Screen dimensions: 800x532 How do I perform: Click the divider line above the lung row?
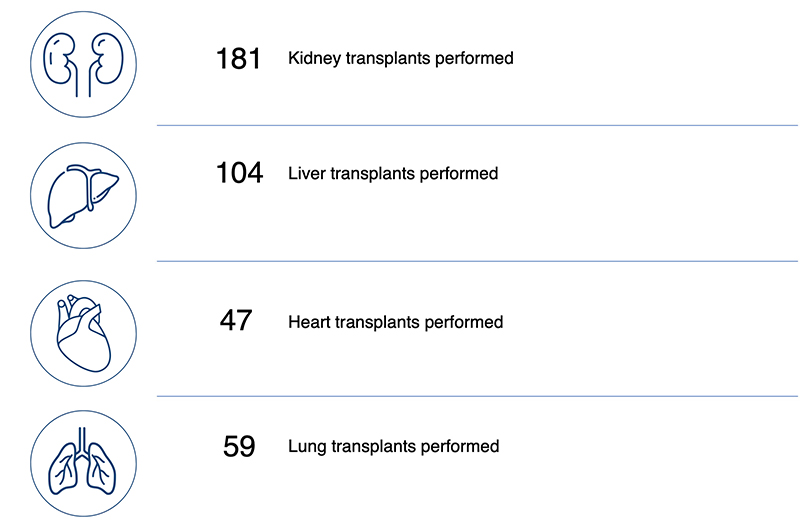(478, 395)
